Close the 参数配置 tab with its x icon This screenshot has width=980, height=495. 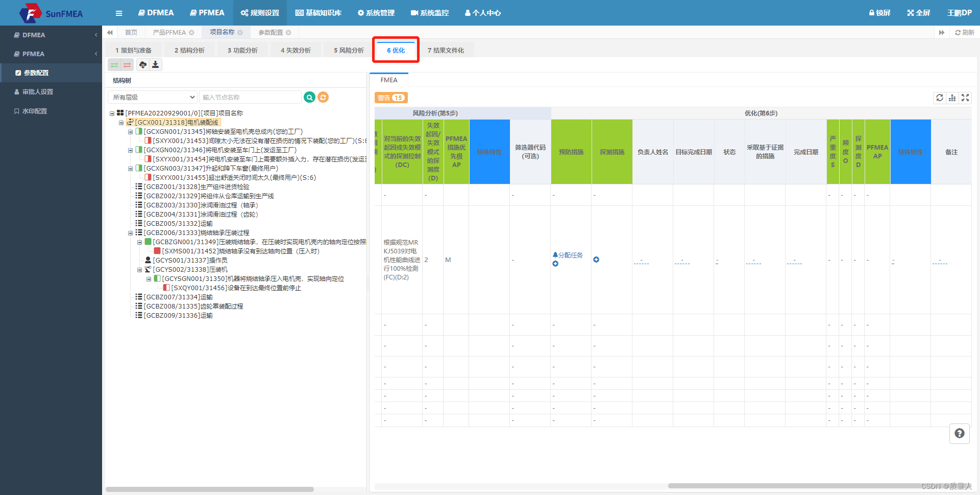pos(288,33)
